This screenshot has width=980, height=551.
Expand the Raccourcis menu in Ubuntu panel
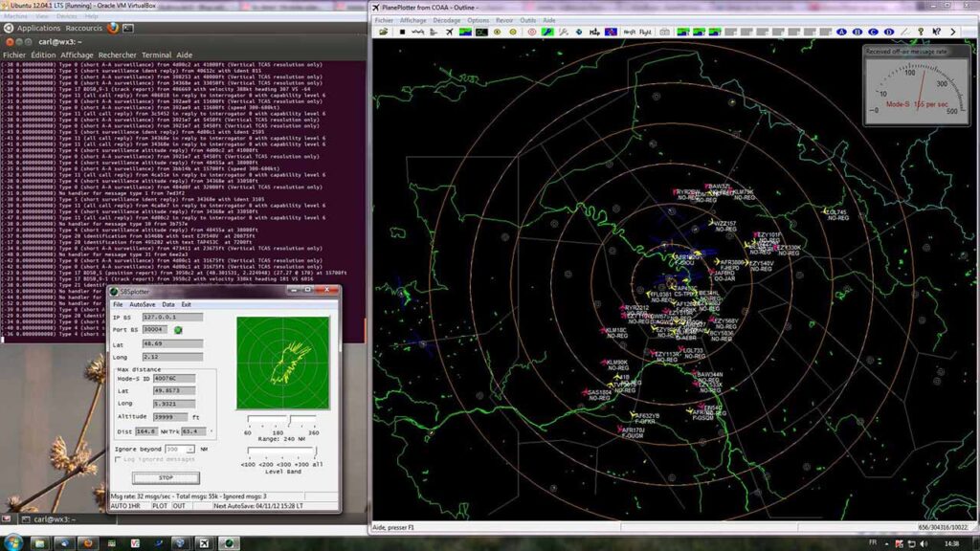[84, 28]
